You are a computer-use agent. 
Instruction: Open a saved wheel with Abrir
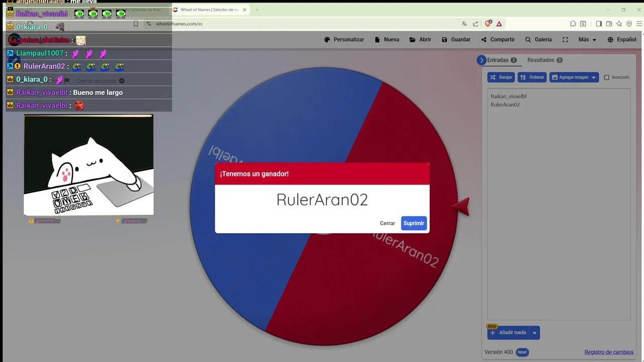click(420, 40)
